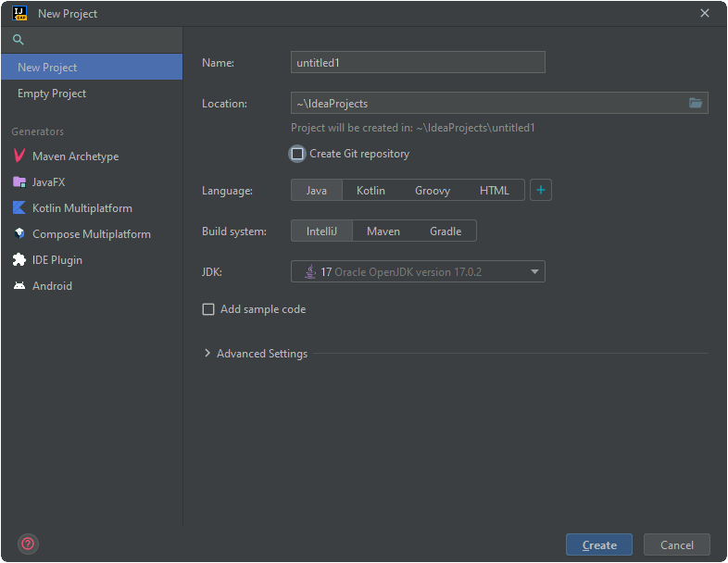Open help via the question mark icon
This screenshot has height=563, width=728.
coord(28,544)
